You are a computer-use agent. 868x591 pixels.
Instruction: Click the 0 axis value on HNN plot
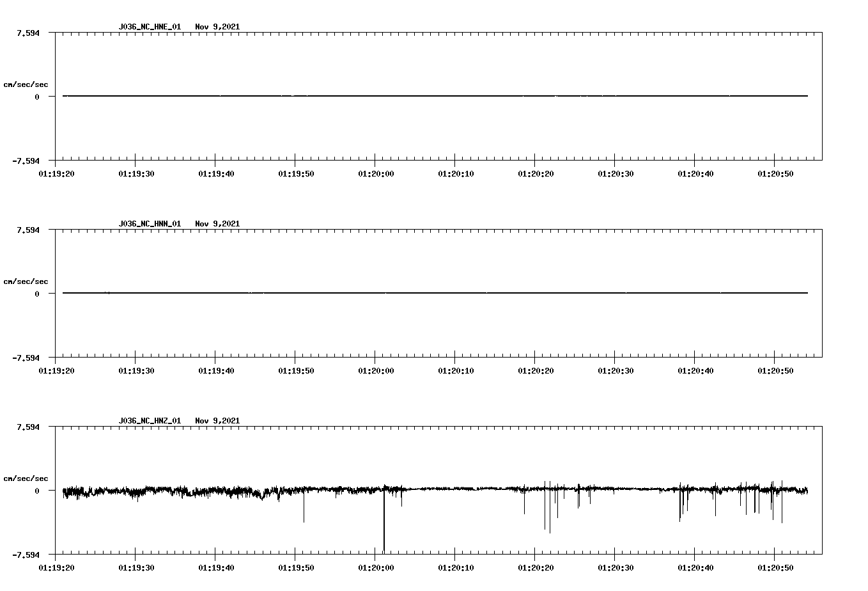[x=37, y=294]
